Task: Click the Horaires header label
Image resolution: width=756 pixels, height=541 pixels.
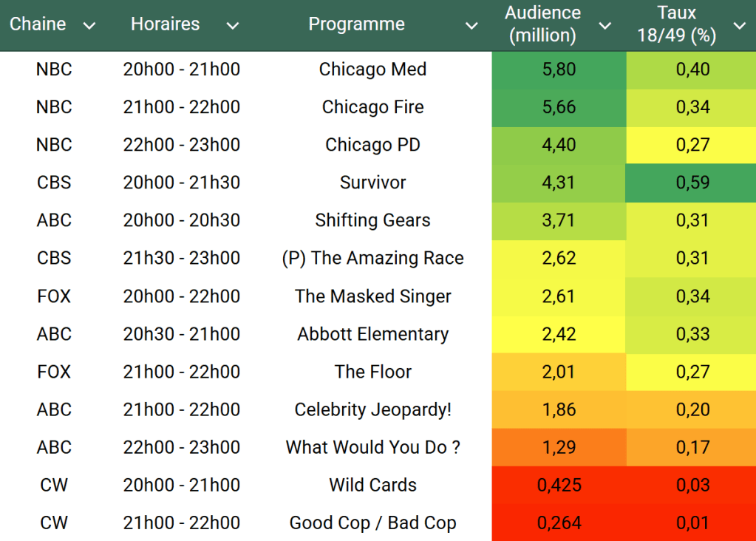Action: [x=165, y=24]
